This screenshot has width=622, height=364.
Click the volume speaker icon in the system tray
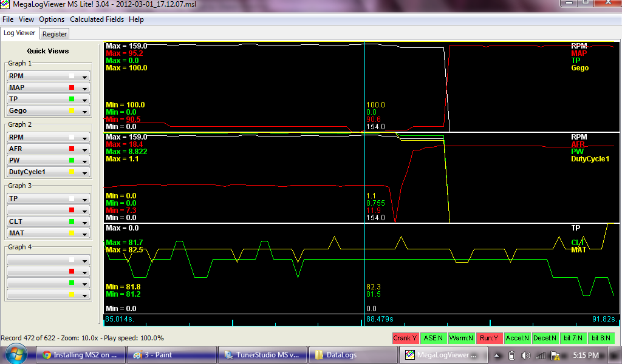[x=525, y=355]
